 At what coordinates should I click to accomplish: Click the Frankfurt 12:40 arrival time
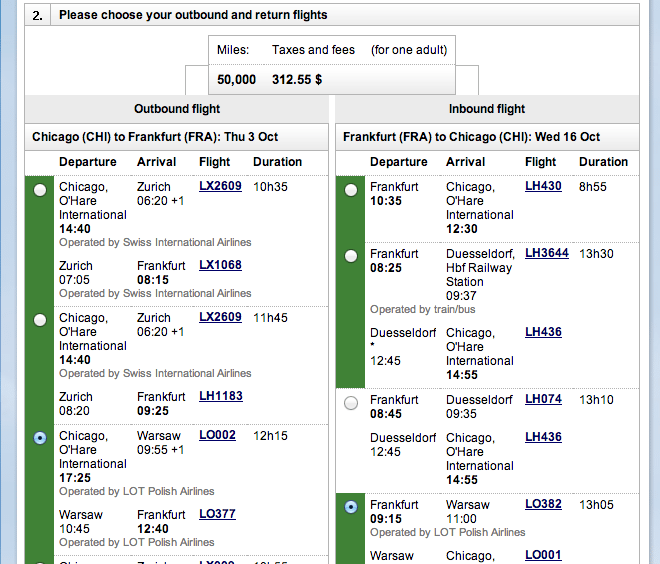point(153,529)
